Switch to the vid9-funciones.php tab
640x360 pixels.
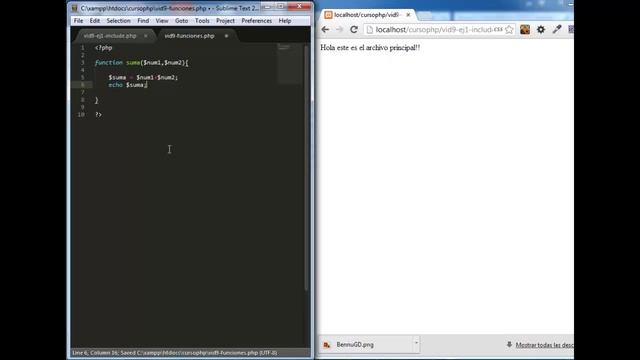189,36
